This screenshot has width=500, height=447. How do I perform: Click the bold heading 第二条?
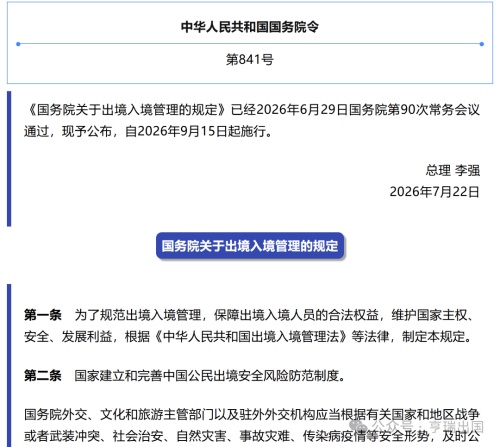coord(43,376)
